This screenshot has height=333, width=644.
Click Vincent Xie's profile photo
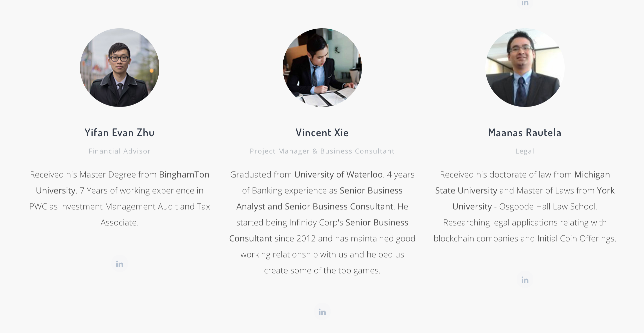(322, 68)
